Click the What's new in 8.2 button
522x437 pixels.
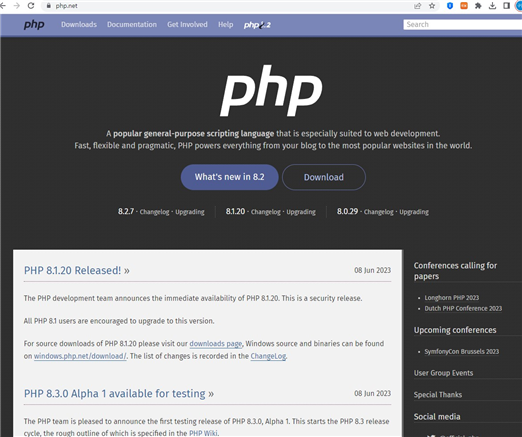229,177
